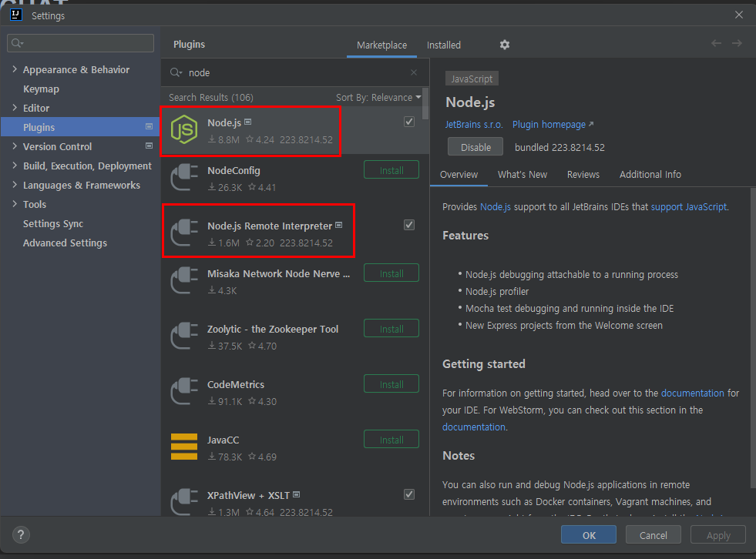The height and width of the screenshot is (559, 756).
Task: Expand the Version Control node
Action: (15, 146)
